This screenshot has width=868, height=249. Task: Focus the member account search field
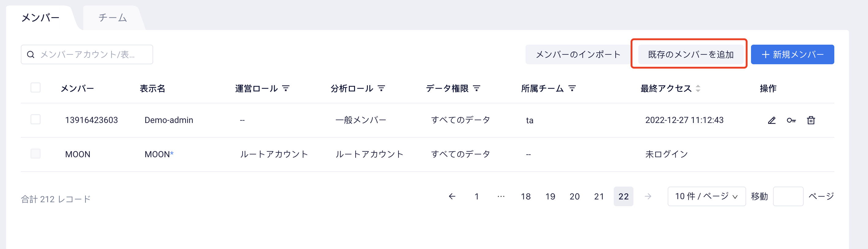tap(87, 54)
